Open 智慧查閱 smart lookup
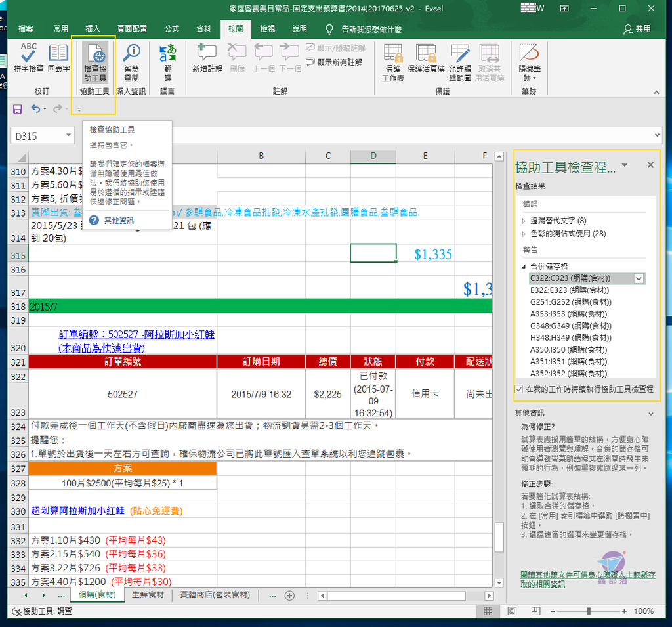The height and width of the screenshot is (627, 672). coord(131,62)
